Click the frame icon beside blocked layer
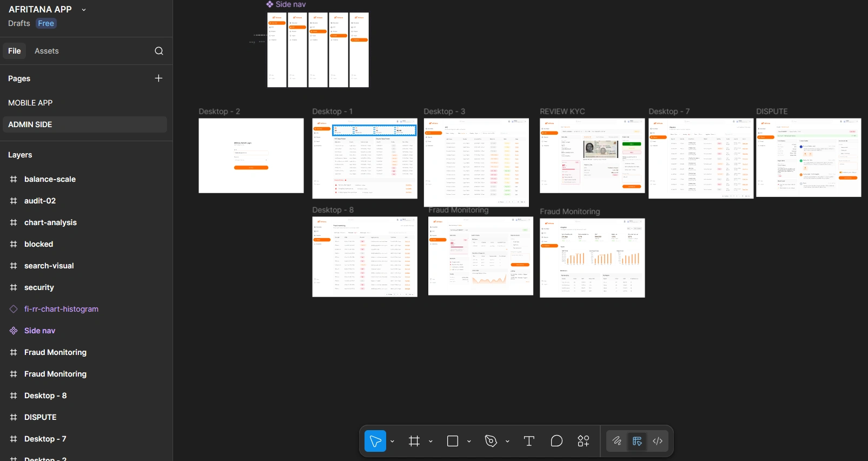 pyautogui.click(x=14, y=244)
